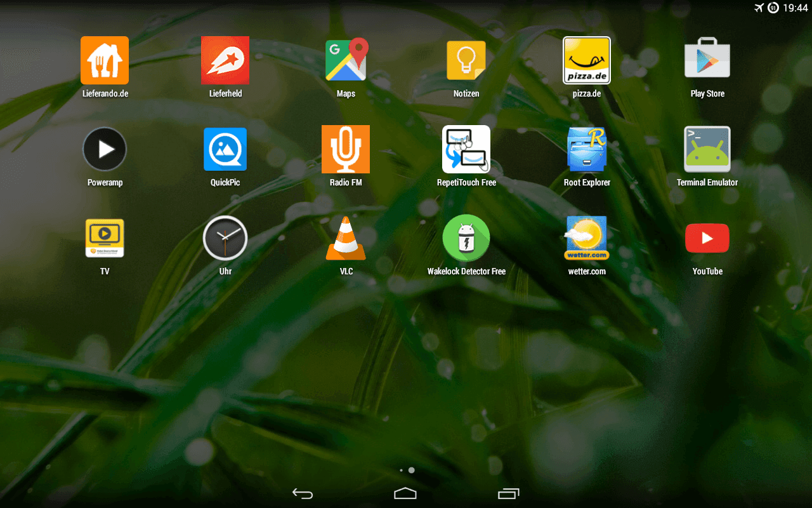The width and height of the screenshot is (812, 508).
Task: Tap the Android back button
Action: pos(303,493)
